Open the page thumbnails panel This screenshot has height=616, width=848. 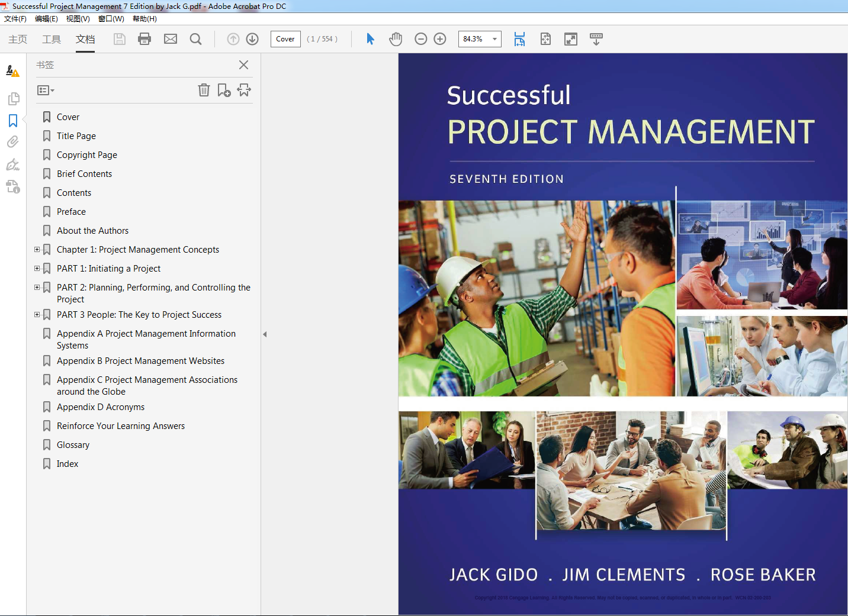pyautogui.click(x=13, y=98)
